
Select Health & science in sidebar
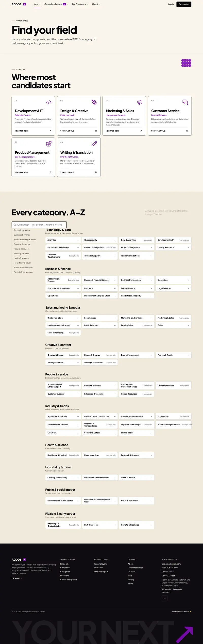pyautogui.click(x=21, y=258)
